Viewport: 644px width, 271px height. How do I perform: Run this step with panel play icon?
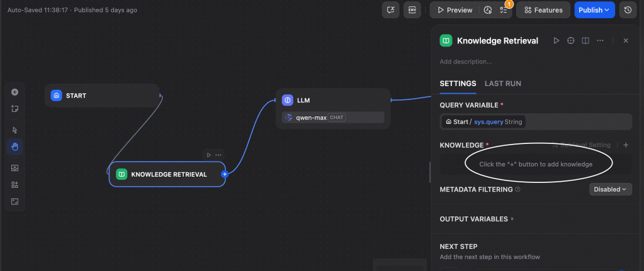pos(556,40)
